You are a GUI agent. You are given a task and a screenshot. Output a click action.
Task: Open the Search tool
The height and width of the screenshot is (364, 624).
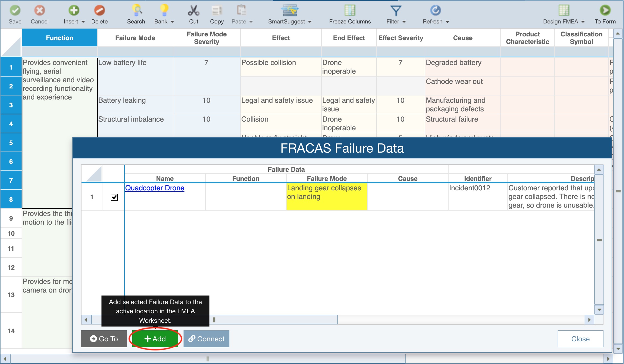[x=136, y=11]
